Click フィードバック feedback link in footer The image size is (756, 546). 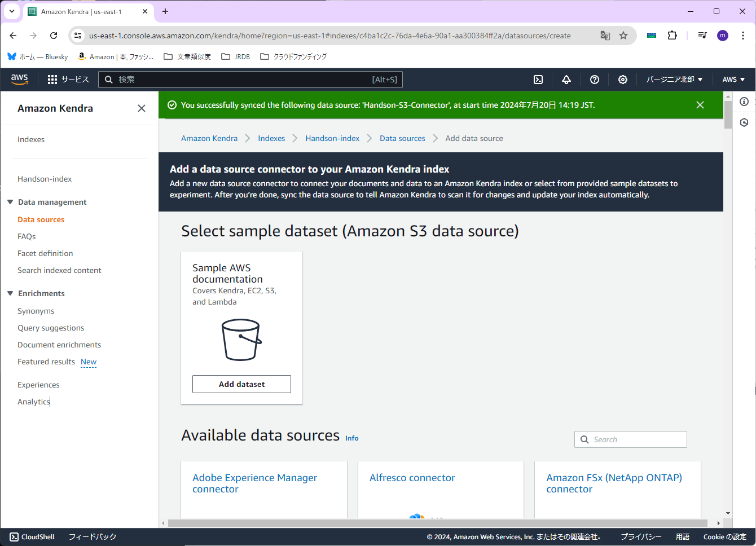93,537
